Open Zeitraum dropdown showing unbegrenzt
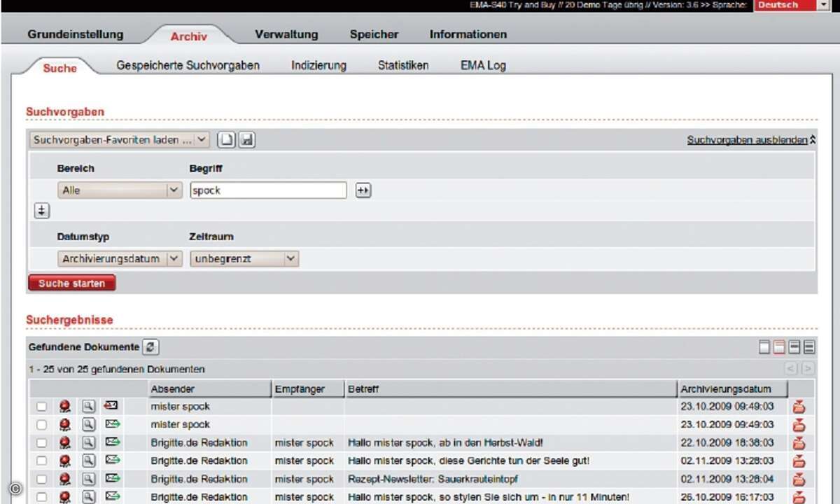This screenshot has width=840, height=504. click(244, 259)
